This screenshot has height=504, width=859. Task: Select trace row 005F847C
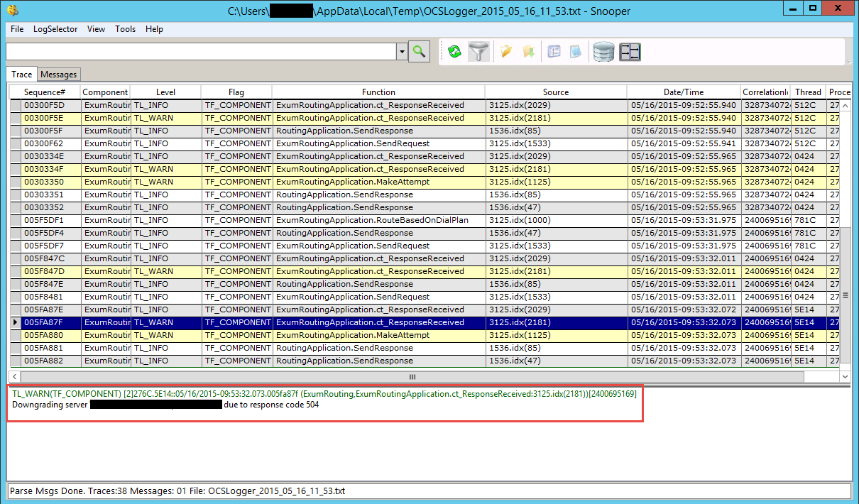(424, 258)
